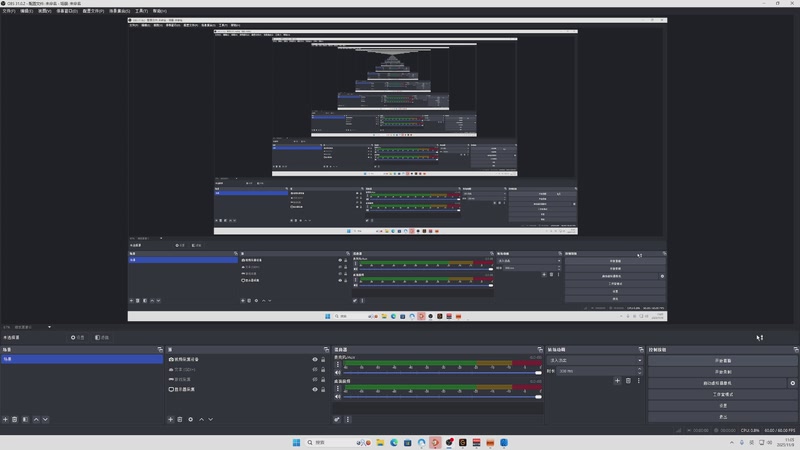Screen dimensions: 800x450
Task: Hide the Video Capture Device source
Action: pos(315,360)
